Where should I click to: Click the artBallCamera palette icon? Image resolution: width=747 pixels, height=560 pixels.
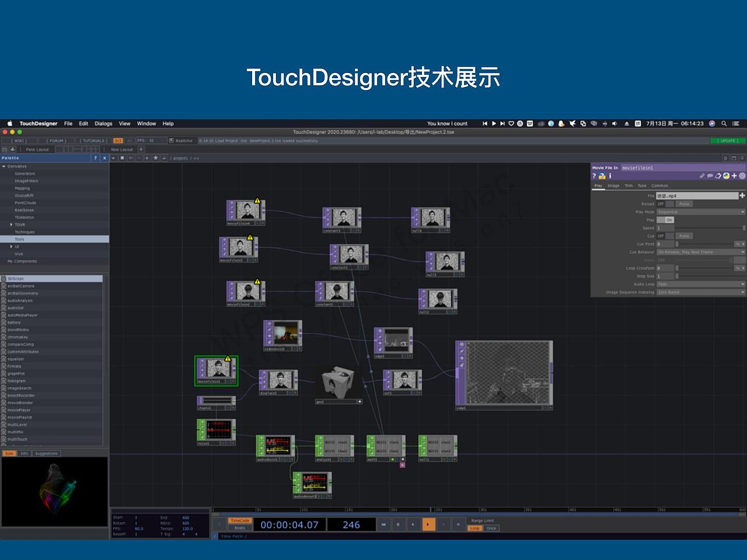4,286
